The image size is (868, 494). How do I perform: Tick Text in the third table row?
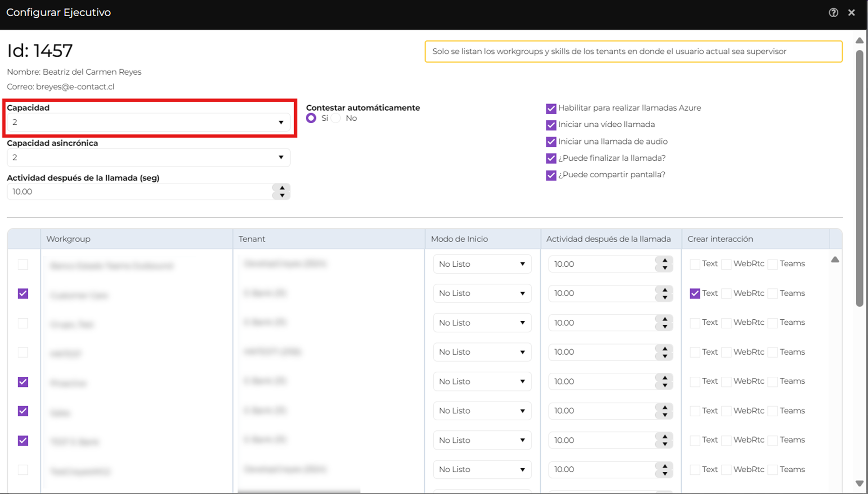tap(695, 323)
